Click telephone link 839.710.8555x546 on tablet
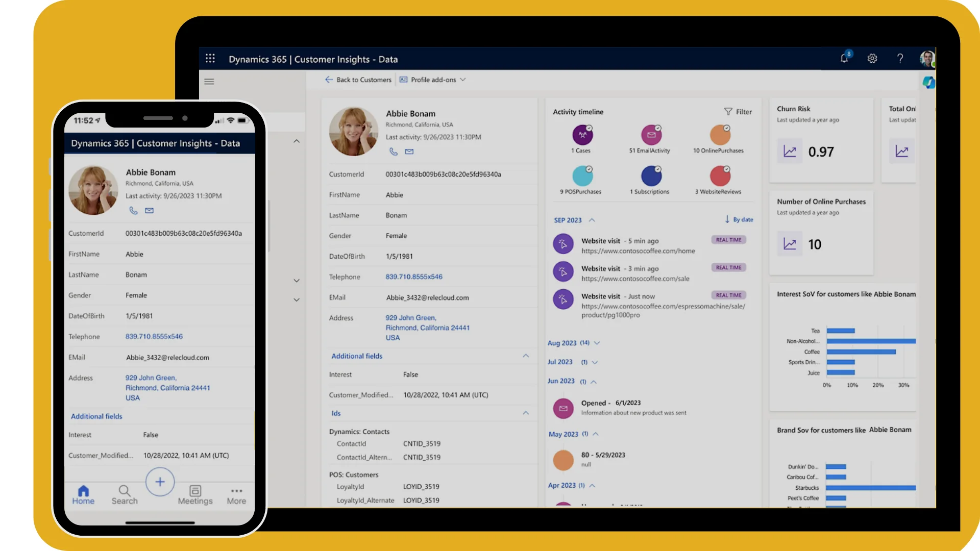 [414, 277]
